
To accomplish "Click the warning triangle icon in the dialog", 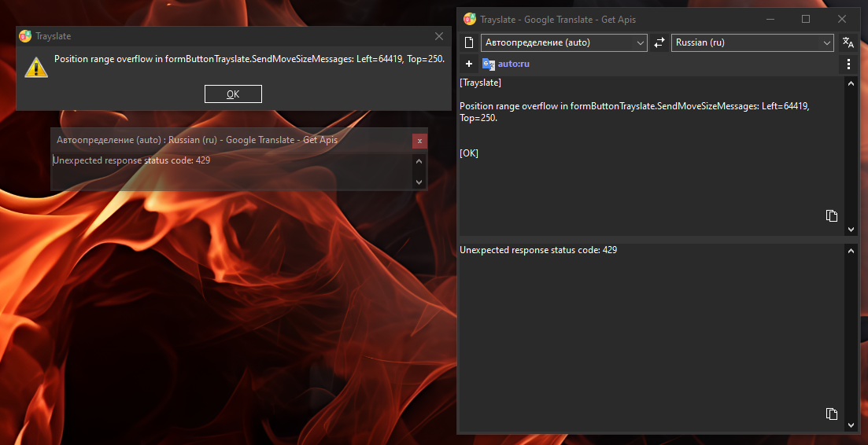I will click(x=36, y=67).
